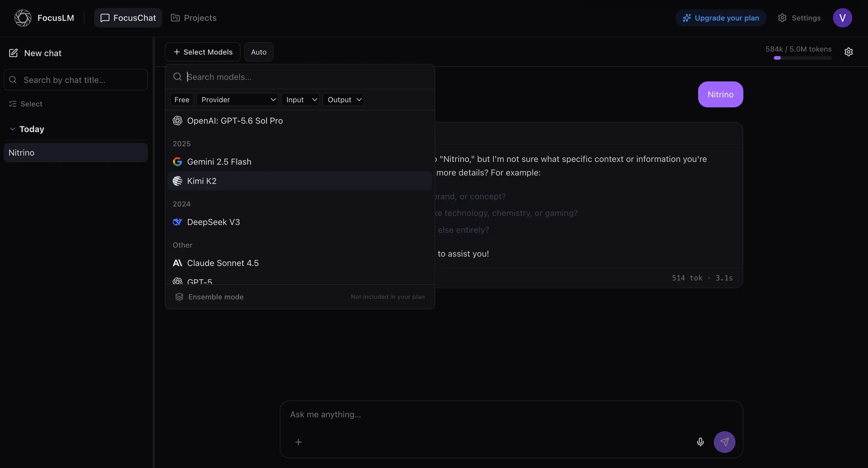The image size is (868, 468).
Task: Click the Upgrade your plan button
Action: pos(721,18)
